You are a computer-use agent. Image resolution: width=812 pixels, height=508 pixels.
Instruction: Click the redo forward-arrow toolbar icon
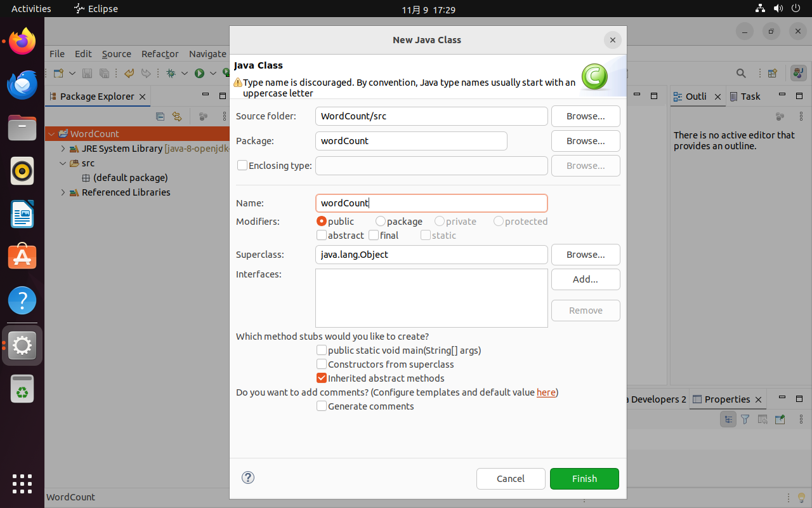146,74
